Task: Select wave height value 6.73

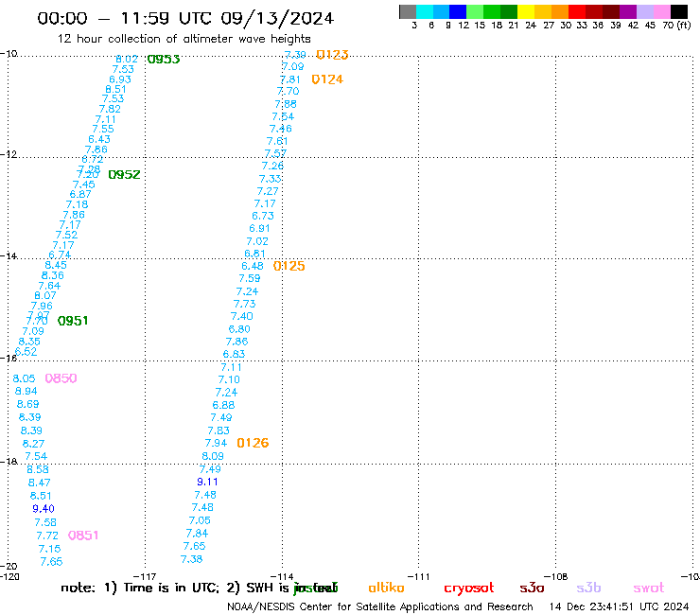Action: [x=263, y=216]
